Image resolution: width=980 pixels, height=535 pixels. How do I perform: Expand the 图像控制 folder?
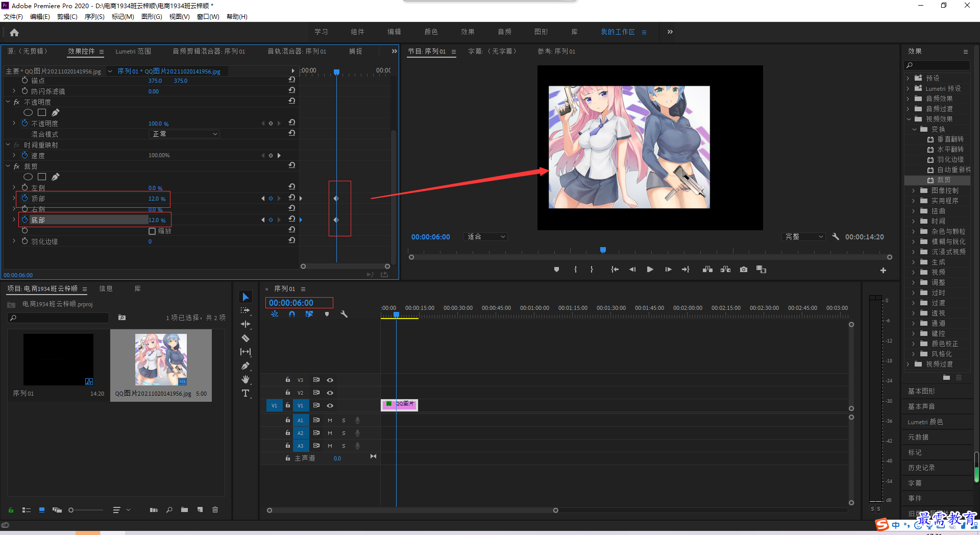pyautogui.click(x=914, y=190)
